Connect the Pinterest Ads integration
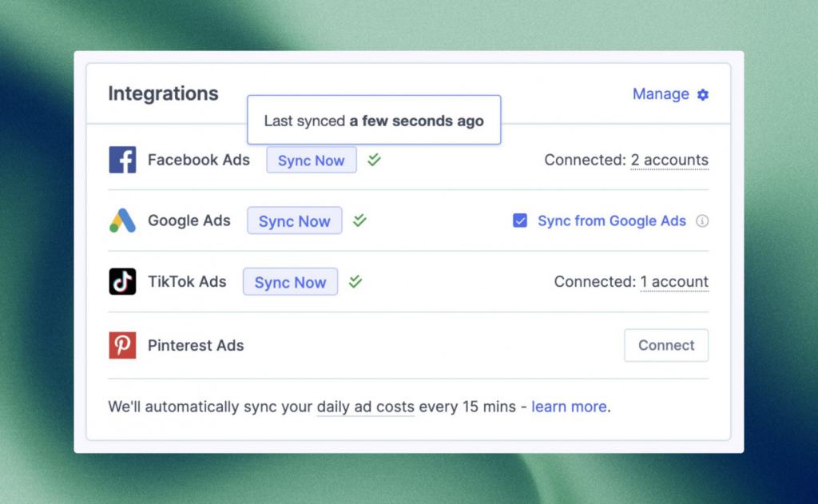This screenshot has height=504, width=818. click(665, 345)
